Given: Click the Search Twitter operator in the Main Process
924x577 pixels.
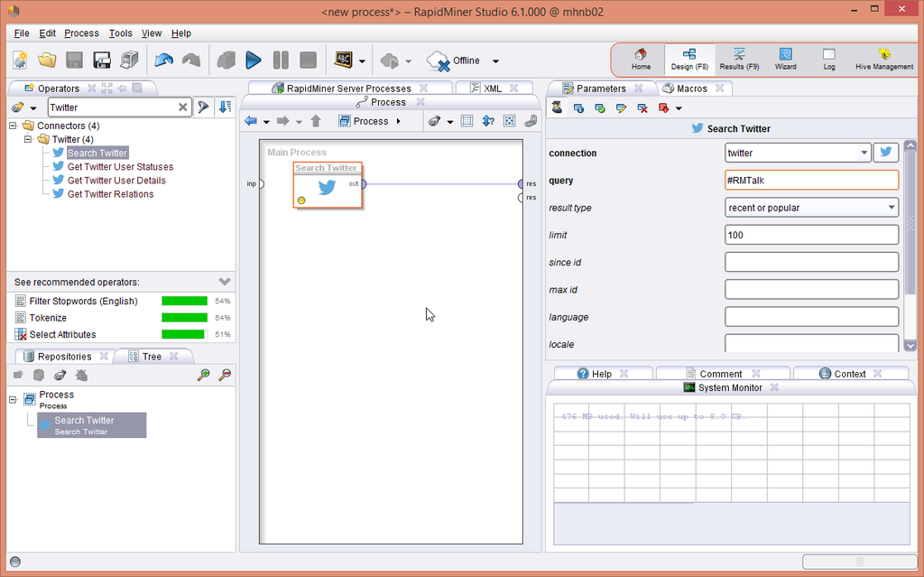Looking at the screenshot, I should point(328,185).
